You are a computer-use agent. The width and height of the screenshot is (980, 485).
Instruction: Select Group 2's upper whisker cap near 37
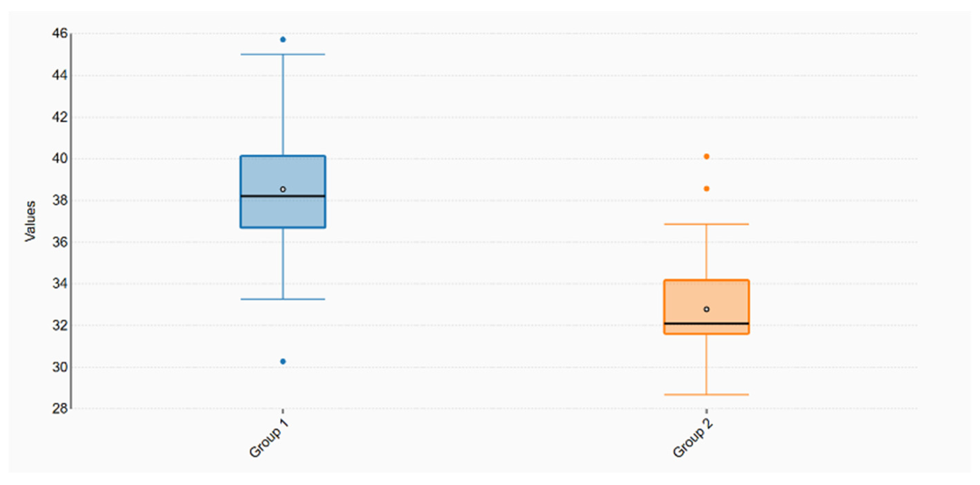pyautogui.click(x=706, y=224)
